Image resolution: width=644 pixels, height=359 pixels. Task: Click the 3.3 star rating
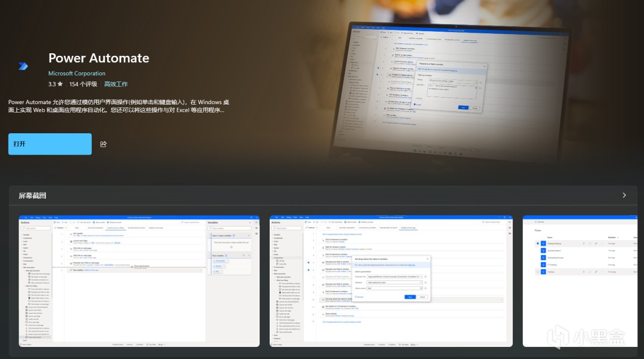click(x=55, y=84)
